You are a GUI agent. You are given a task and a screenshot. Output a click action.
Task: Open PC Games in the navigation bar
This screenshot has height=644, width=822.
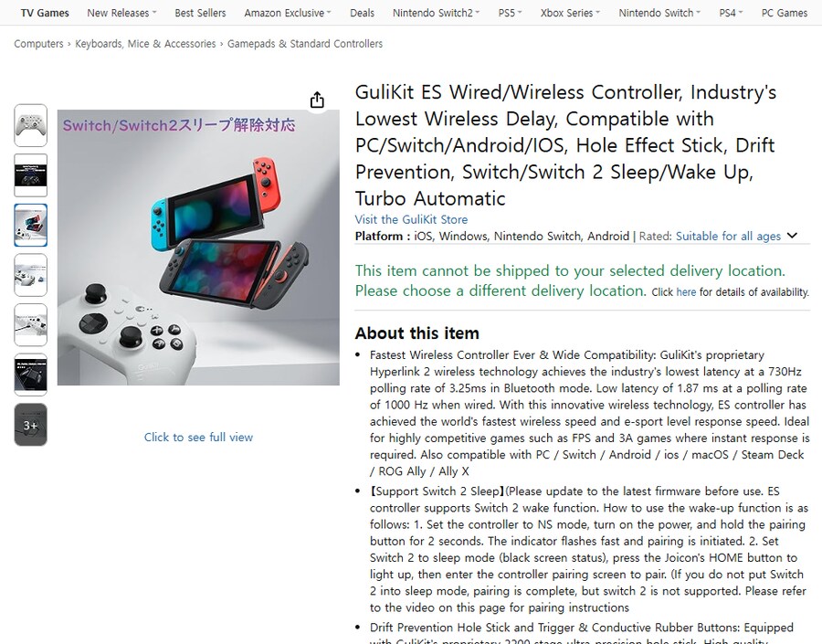tap(785, 13)
